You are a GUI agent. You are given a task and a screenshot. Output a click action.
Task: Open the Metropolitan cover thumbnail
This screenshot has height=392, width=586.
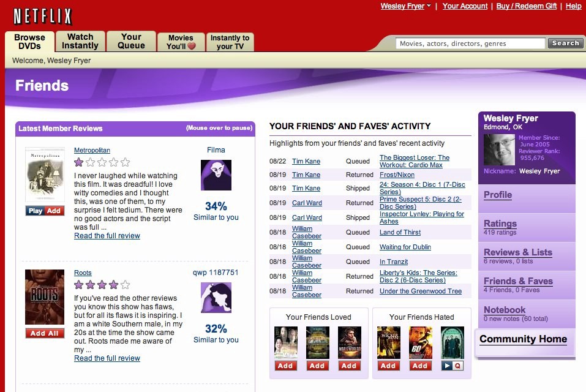pyautogui.click(x=45, y=175)
